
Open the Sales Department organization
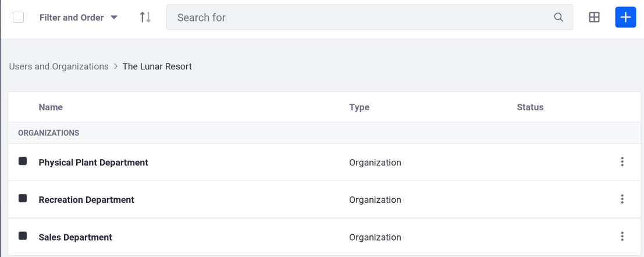pos(75,237)
